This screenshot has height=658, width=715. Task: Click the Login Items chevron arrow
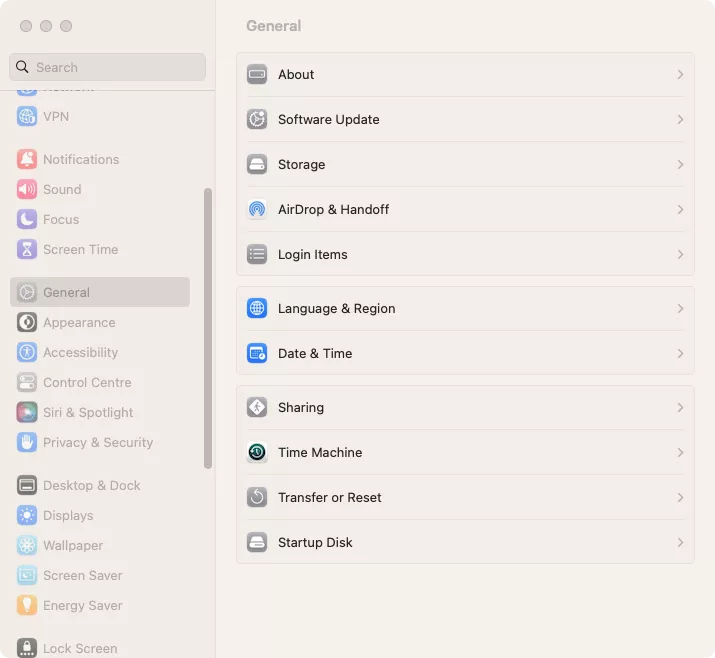click(680, 254)
